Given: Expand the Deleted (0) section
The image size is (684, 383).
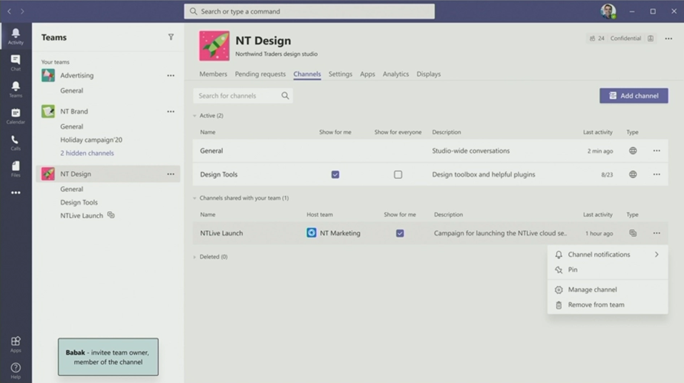Looking at the screenshot, I should point(195,257).
